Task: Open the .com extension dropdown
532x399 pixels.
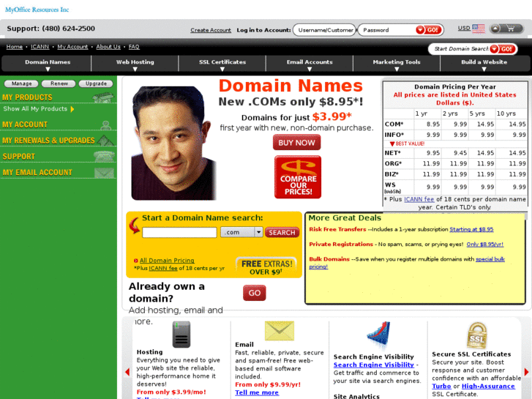Action: [x=241, y=232]
